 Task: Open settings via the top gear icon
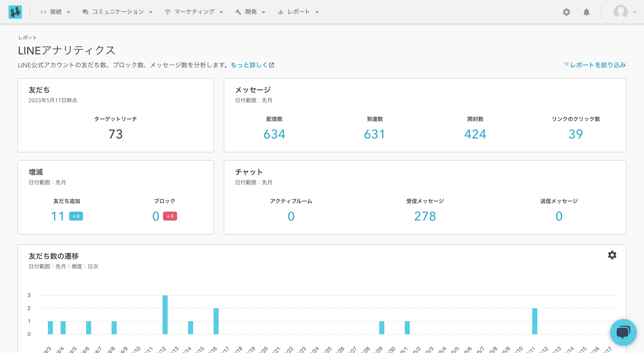[x=566, y=12]
